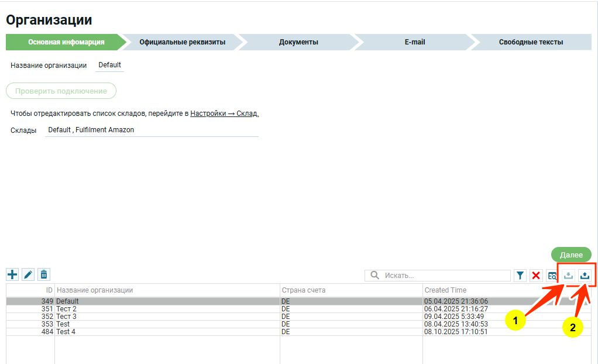Image resolution: width=598 pixels, height=364 pixels.
Task: Switch to the Официальные реквизиты tab
Action: [x=182, y=42]
